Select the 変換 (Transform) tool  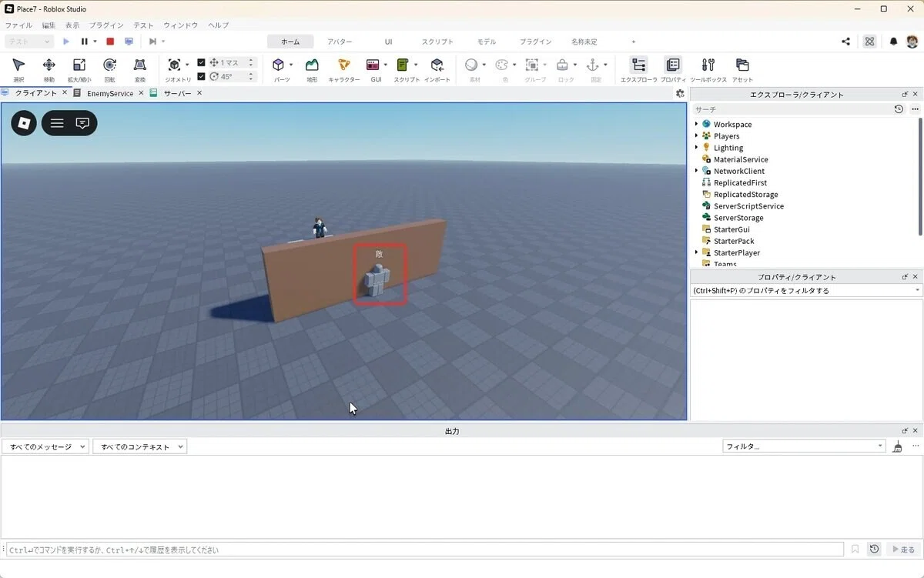tap(139, 69)
